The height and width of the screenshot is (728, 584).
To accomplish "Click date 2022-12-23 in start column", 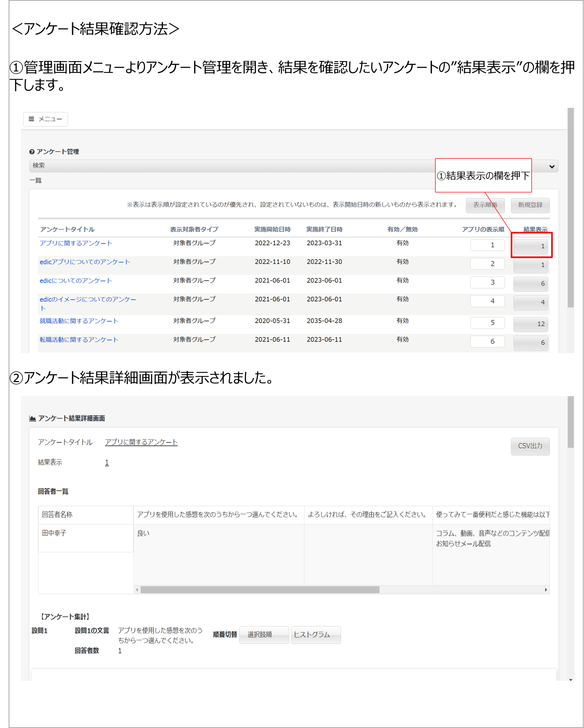I will point(272,243).
